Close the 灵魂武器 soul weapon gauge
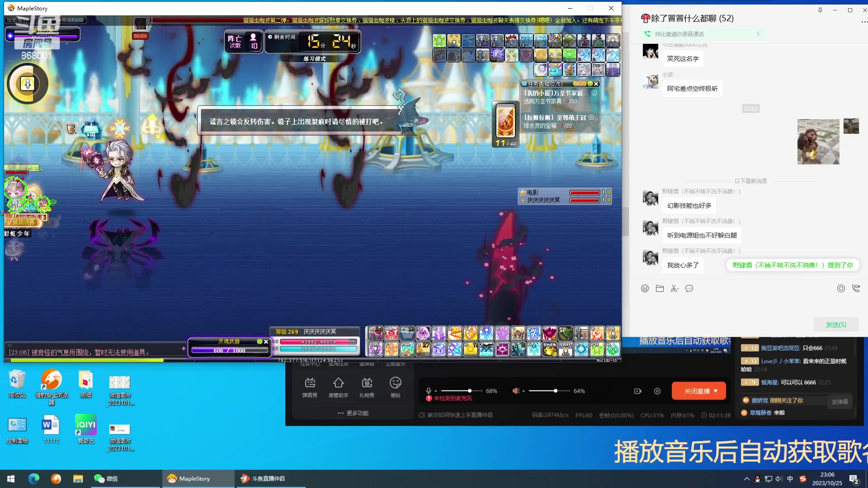Screen dimensions: 868x488 coord(266,342)
